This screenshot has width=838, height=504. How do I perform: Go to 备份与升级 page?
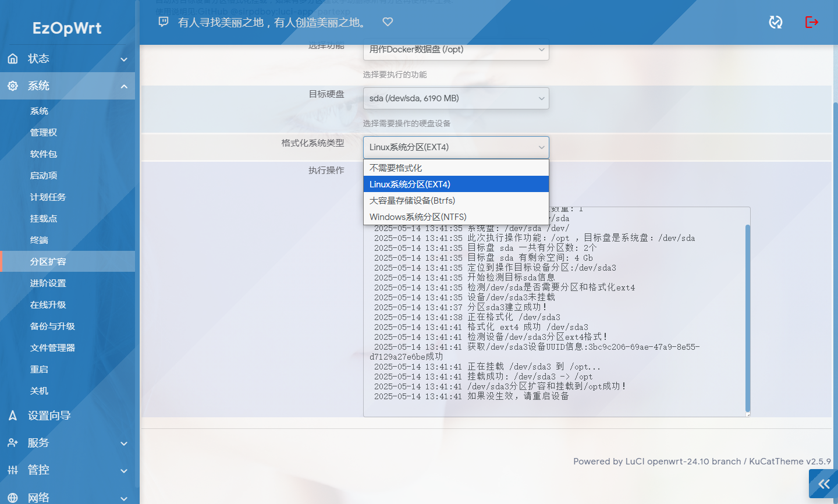52,326
